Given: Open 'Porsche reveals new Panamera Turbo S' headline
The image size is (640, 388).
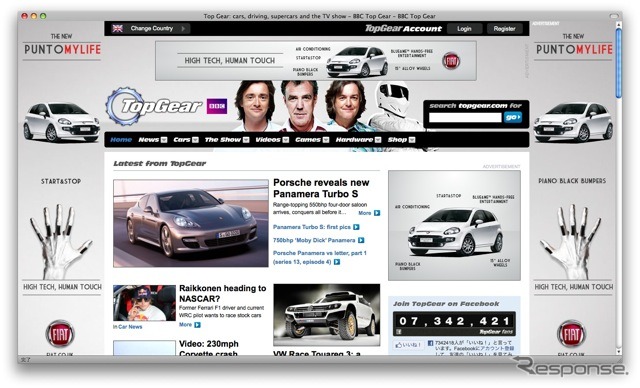Looking at the screenshot, I should coord(321,188).
